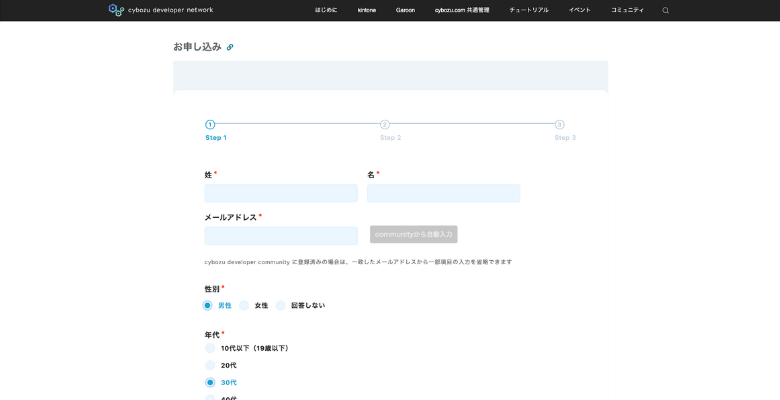Open the コミュニティ navigation item
The image size is (780, 400).
pyautogui.click(x=627, y=10)
